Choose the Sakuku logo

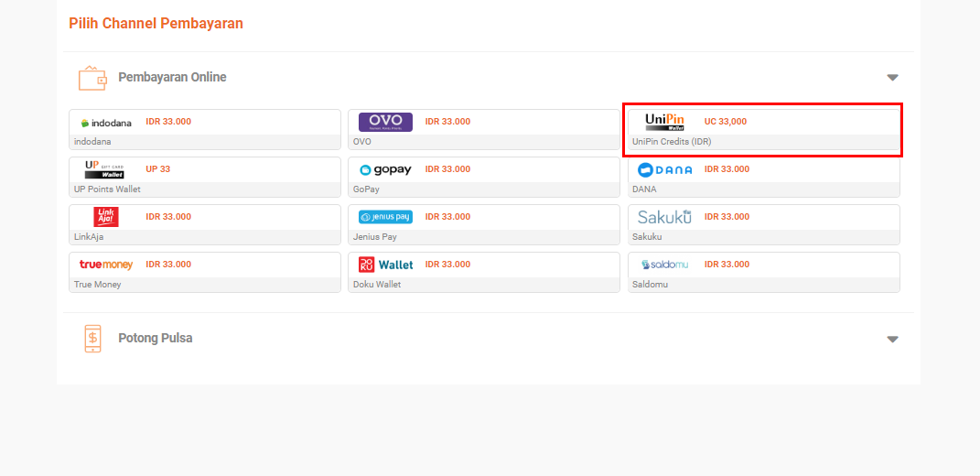point(664,217)
